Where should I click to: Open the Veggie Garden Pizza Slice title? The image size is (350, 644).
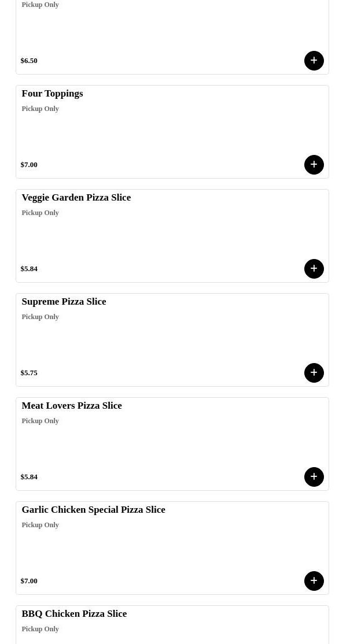76,198
